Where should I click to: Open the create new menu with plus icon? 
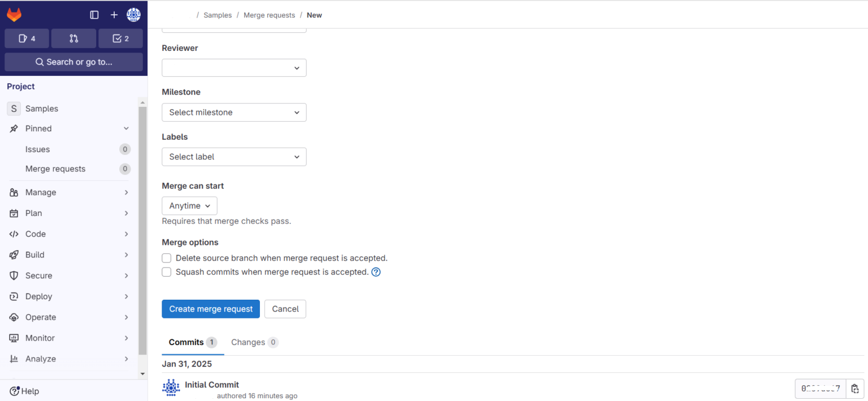click(114, 15)
